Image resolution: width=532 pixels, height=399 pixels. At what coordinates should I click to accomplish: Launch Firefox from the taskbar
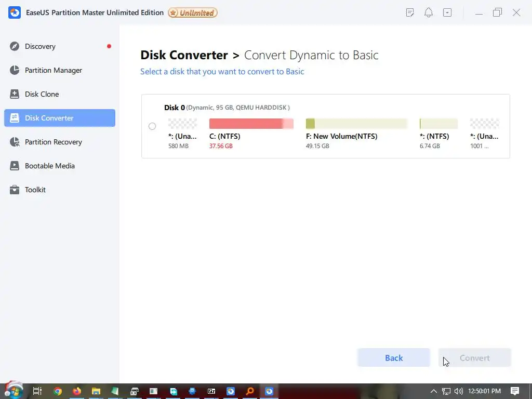click(77, 391)
